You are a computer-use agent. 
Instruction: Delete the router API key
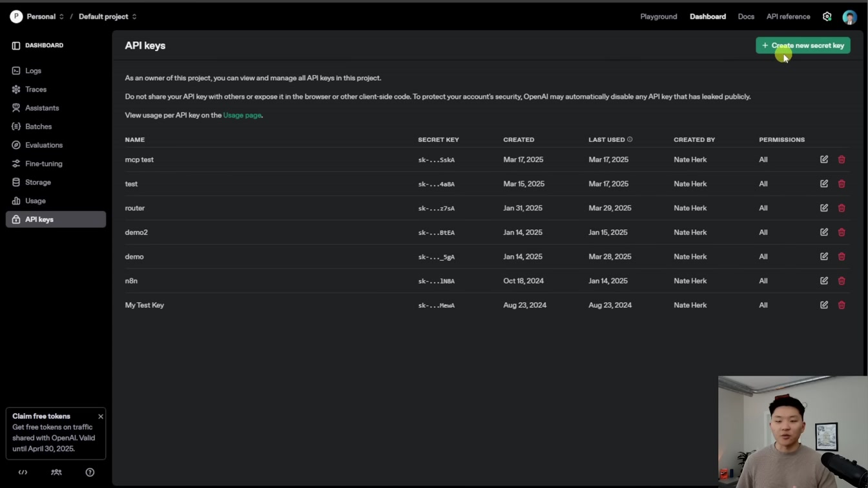click(x=842, y=208)
